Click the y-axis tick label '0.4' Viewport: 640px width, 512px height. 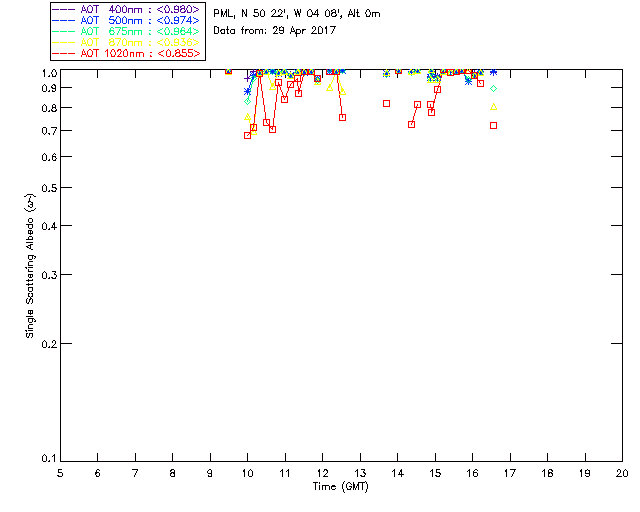click(x=49, y=226)
